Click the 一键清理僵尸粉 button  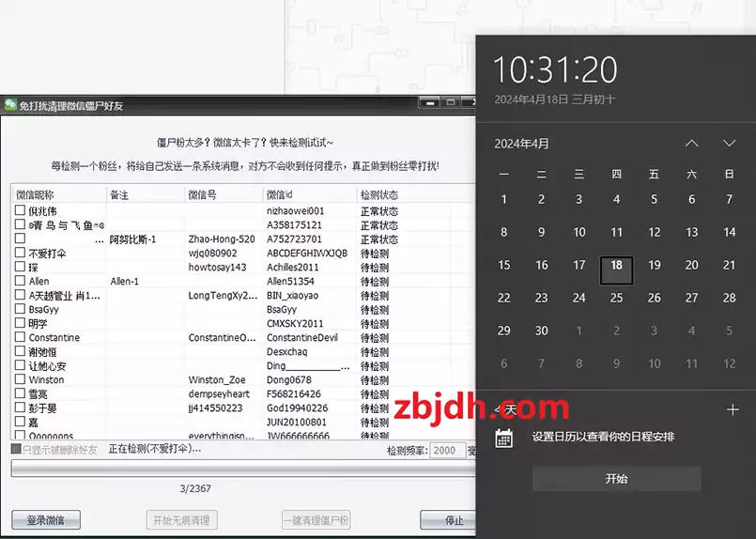click(316, 519)
